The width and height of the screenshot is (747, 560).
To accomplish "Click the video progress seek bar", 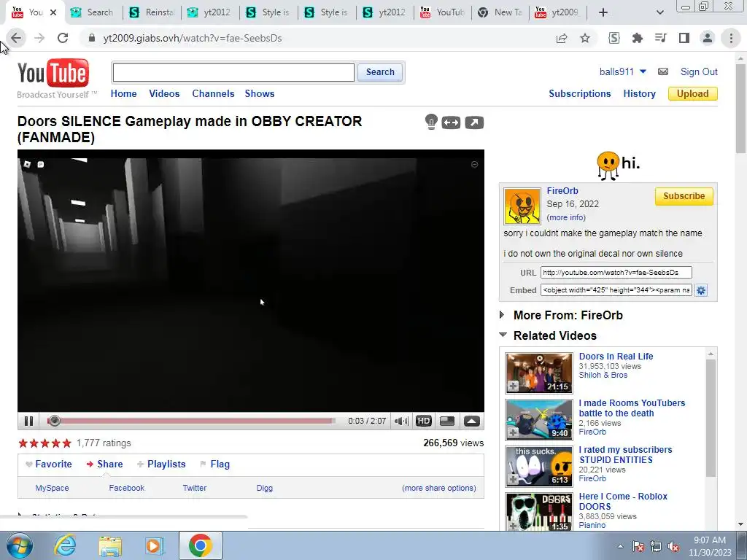I will click(192, 421).
